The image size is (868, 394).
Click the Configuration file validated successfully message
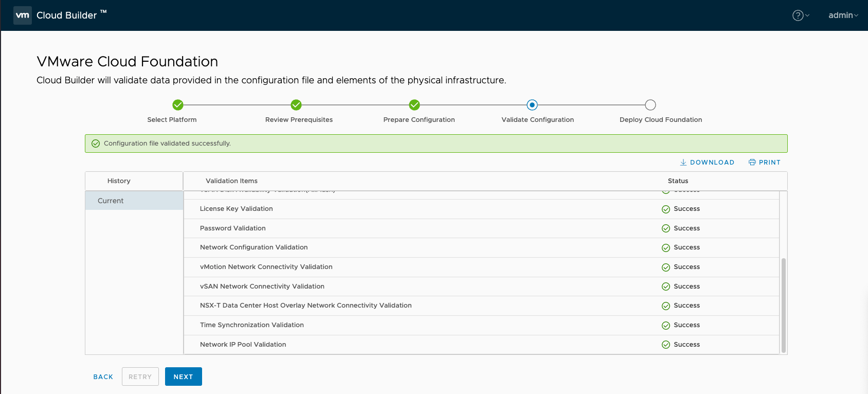tap(167, 144)
